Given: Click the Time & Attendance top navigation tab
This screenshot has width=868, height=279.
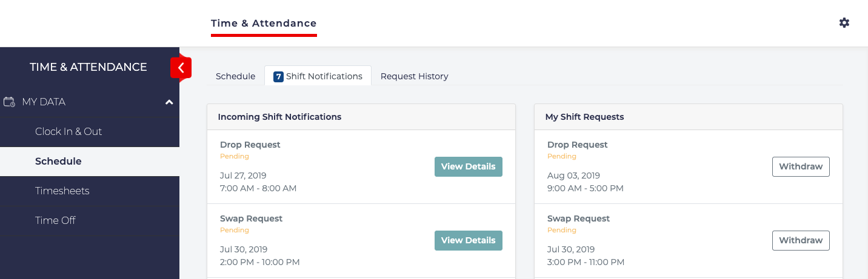Looking at the screenshot, I should click(264, 24).
